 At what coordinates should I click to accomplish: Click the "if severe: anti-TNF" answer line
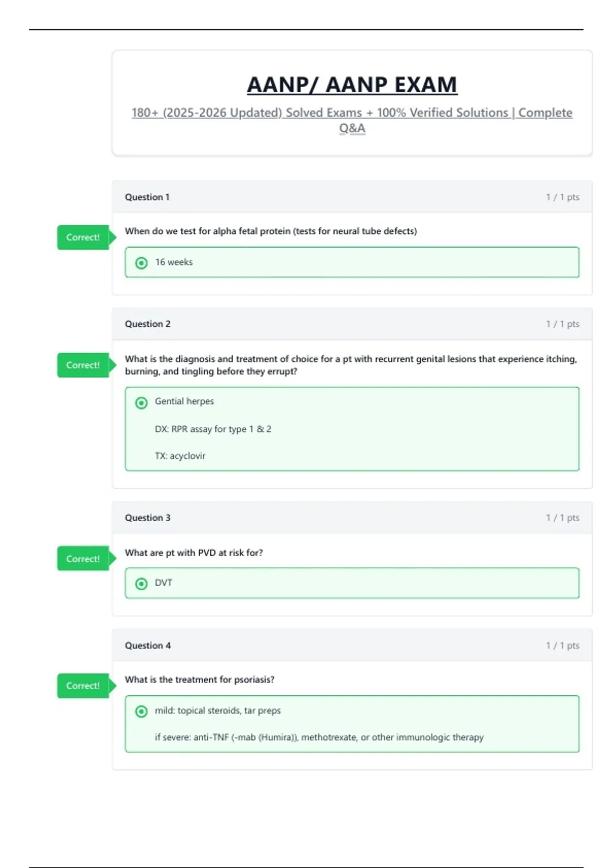tap(319, 737)
